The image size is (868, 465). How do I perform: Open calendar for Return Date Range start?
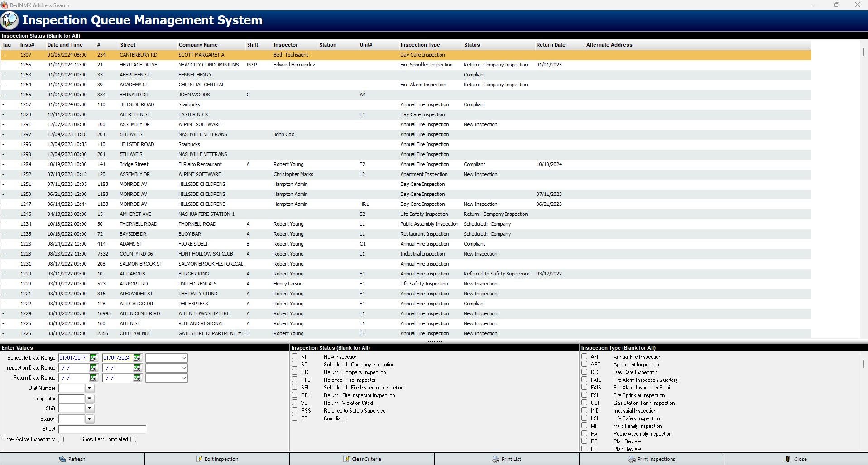tap(93, 378)
